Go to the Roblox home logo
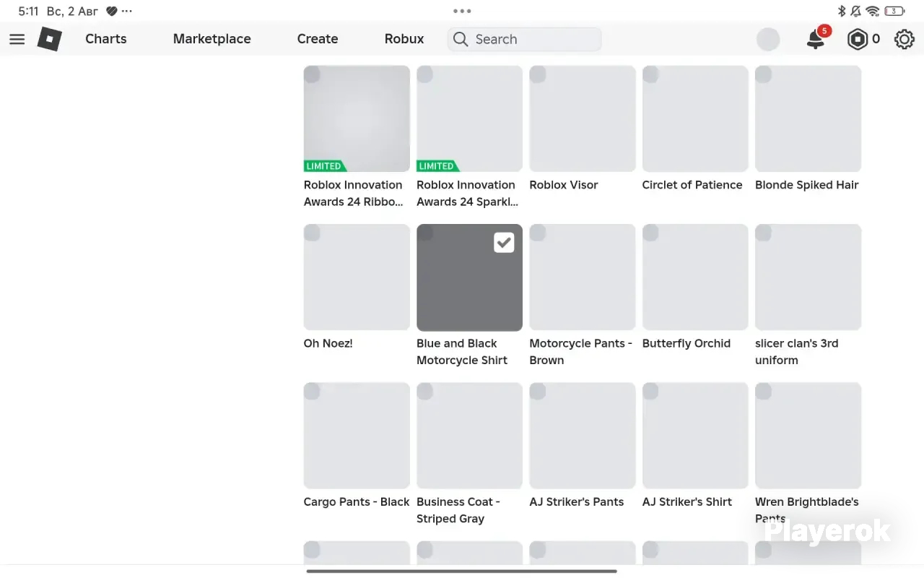 coord(50,39)
